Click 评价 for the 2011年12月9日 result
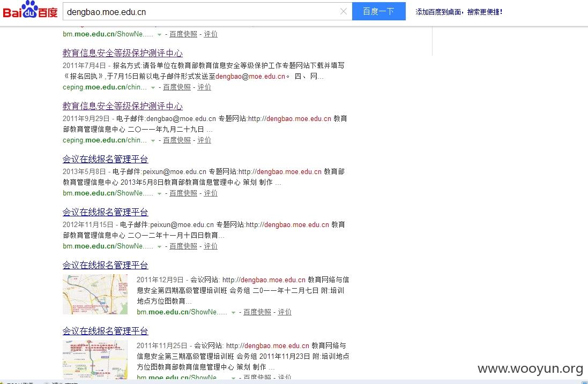The image size is (588, 384). point(285,312)
